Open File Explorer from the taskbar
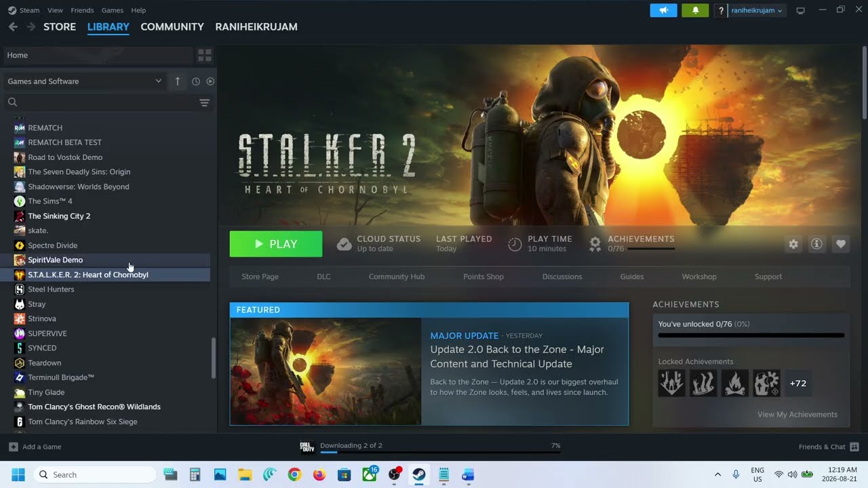The image size is (868, 488). tap(245, 474)
